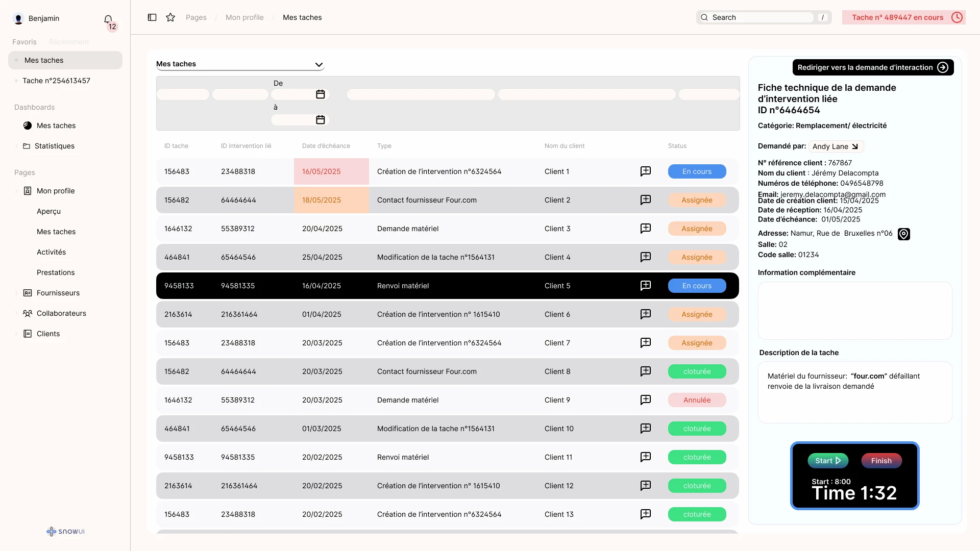Collapse the Mon profile section
980x551 pixels.
pyautogui.click(x=16, y=191)
